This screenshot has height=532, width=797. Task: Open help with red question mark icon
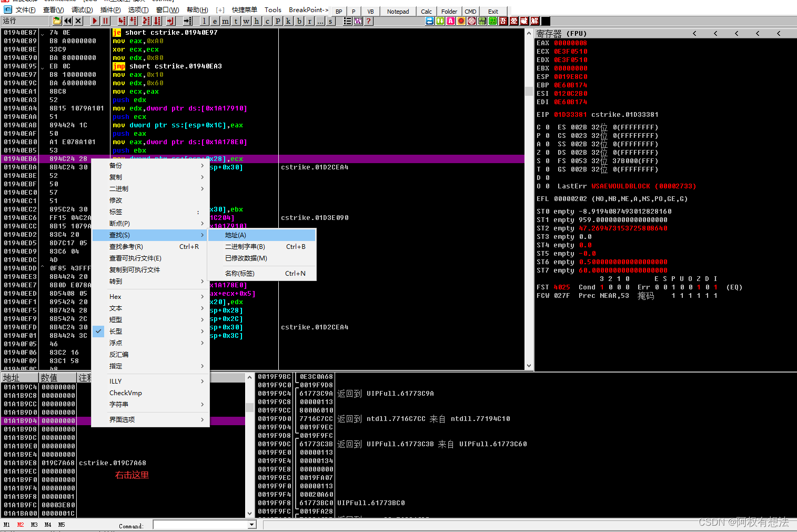[368, 21]
